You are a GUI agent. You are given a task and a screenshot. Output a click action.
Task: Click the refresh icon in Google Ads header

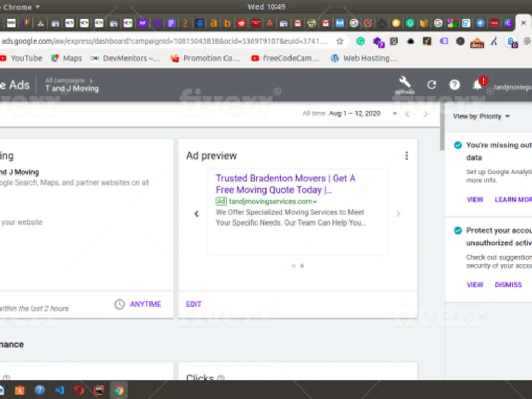(431, 85)
